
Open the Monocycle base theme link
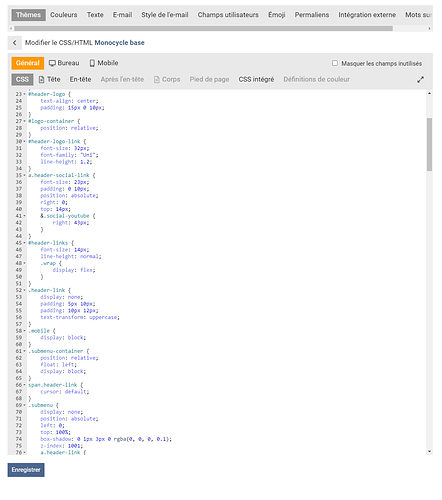click(x=119, y=43)
